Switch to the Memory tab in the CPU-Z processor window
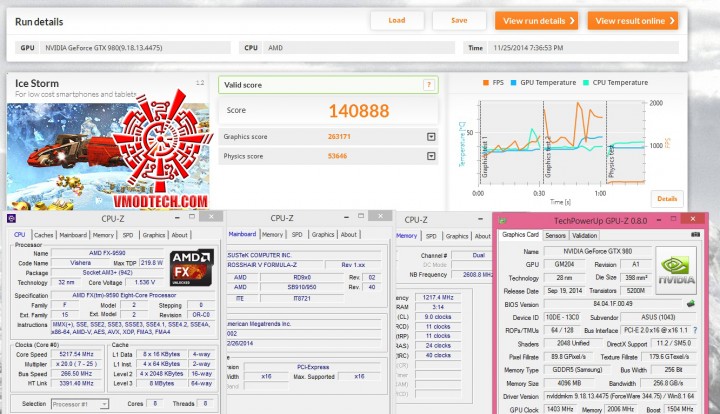720x414 pixels. pos(103,235)
